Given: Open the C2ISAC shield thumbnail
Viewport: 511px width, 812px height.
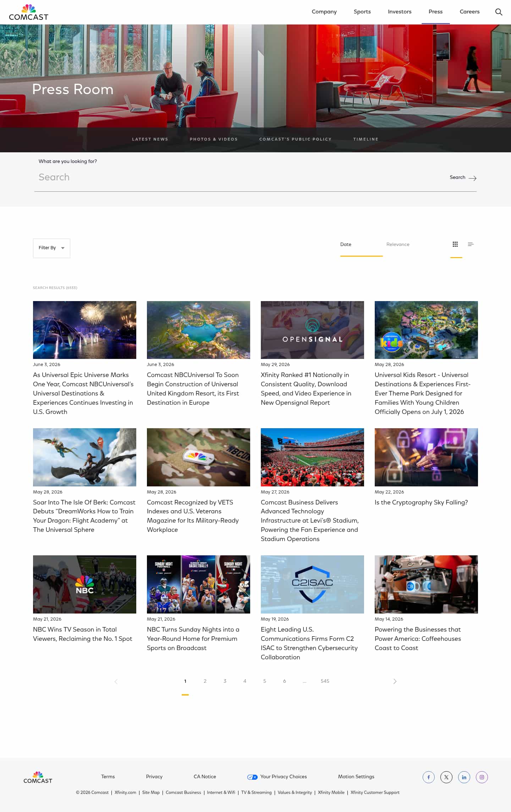Looking at the screenshot, I should [x=312, y=584].
